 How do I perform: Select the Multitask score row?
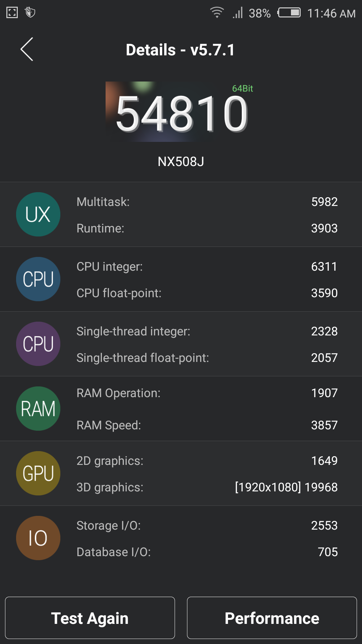click(207, 202)
